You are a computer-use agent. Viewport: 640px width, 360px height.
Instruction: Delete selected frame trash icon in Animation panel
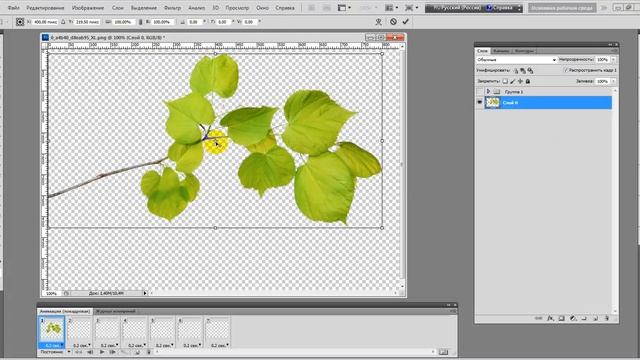click(149, 352)
